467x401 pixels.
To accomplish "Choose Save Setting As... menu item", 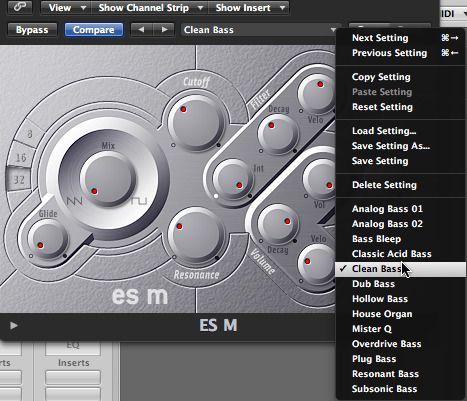I will point(400,146).
